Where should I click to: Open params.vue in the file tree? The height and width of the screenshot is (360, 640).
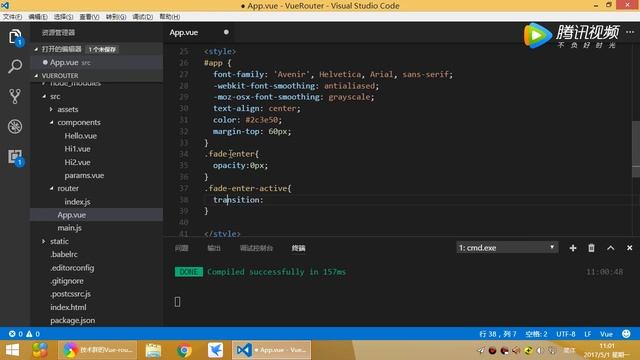click(84, 175)
